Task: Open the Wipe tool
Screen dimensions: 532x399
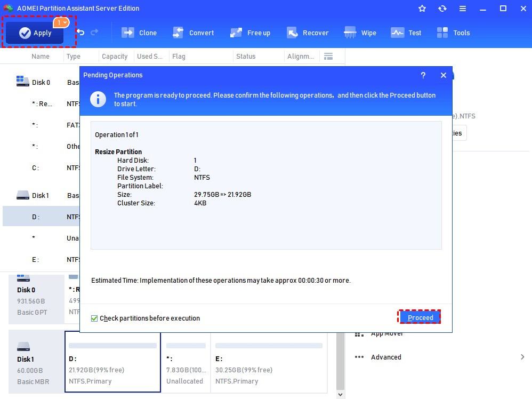Action: pos(360,33)
